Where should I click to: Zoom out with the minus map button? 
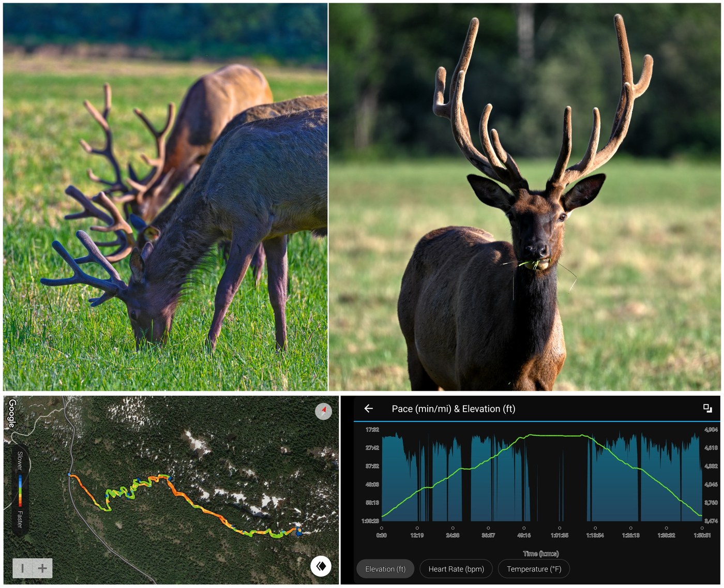(x=22, y=568)
